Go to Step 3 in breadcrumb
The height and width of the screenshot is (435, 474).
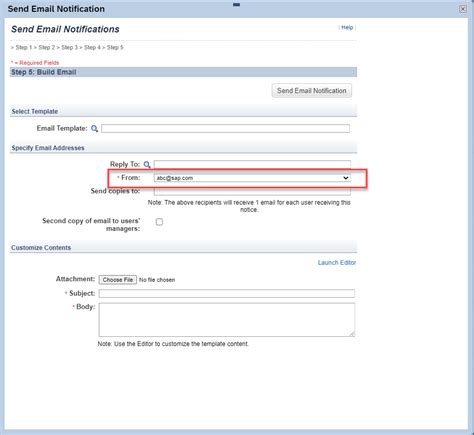(69, 47)
